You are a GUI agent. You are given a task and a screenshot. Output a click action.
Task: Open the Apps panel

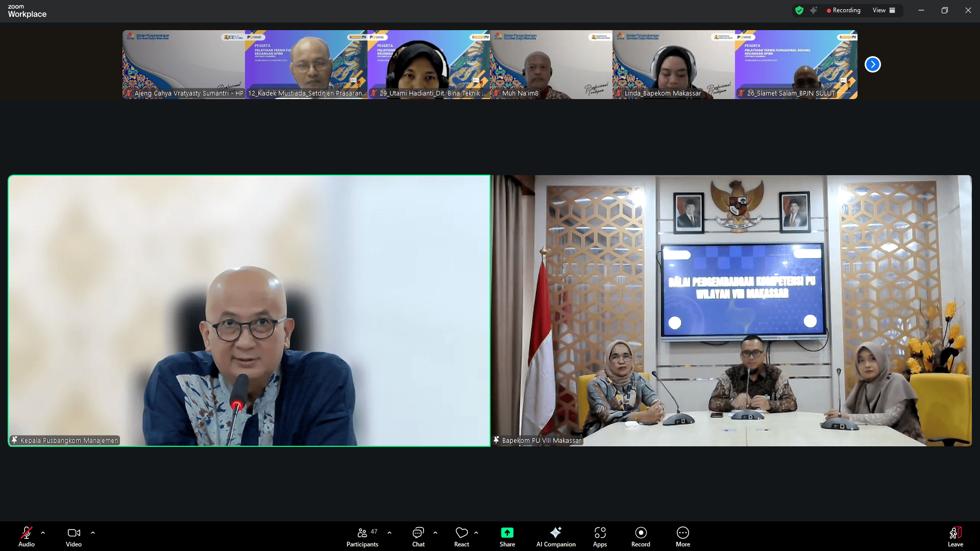coord(600,536)
